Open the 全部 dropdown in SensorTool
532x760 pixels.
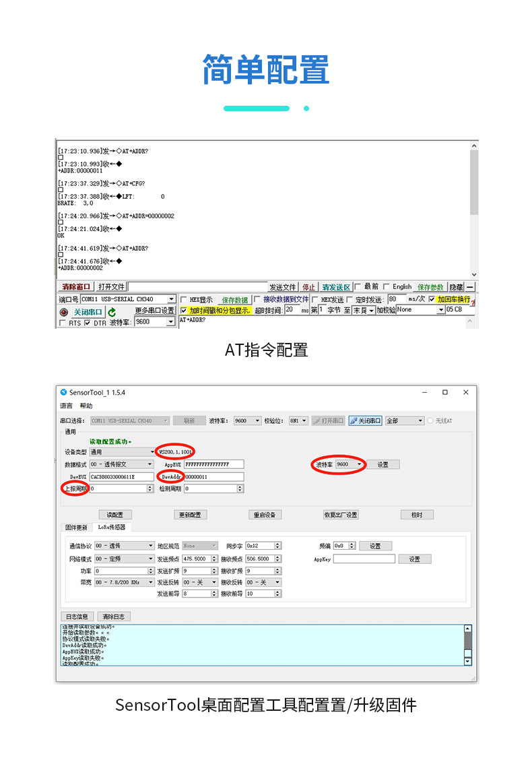(x=405, y=420)
